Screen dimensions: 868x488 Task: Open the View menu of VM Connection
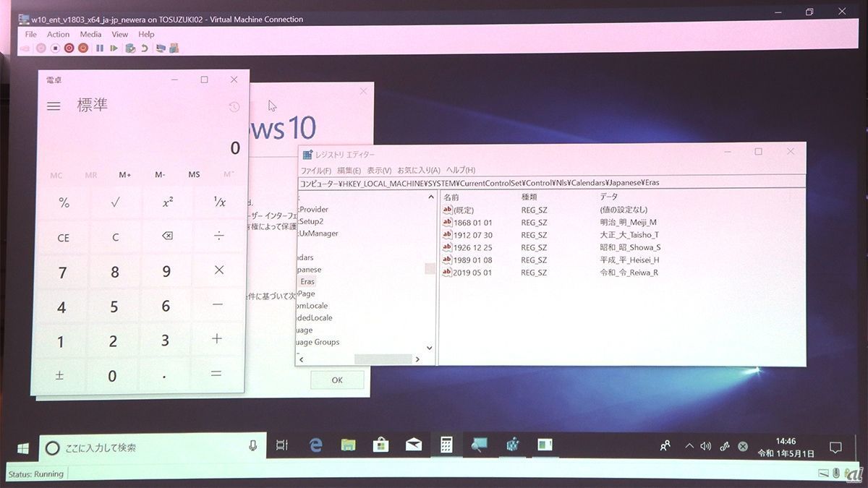point(120,34)
